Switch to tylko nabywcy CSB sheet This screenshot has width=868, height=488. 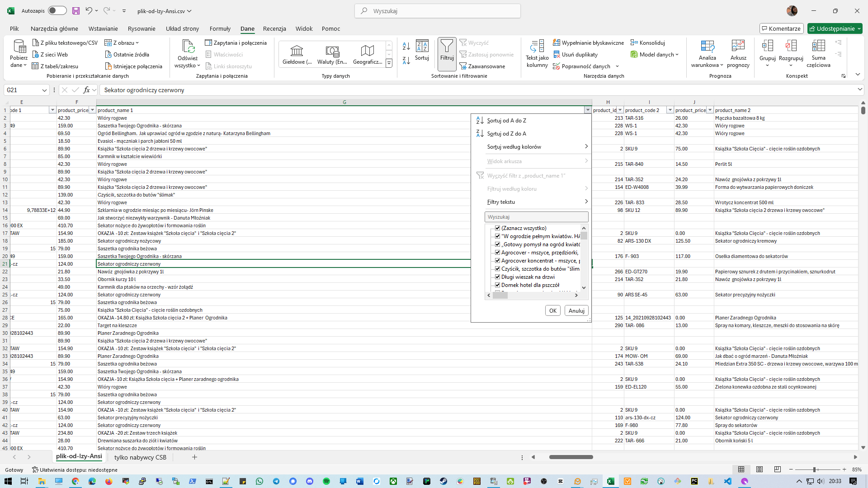[140, 457]
